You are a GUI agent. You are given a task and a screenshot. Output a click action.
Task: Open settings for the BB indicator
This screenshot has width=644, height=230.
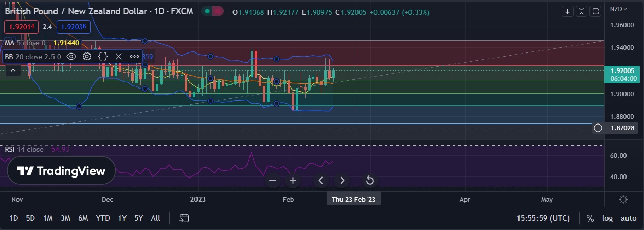[87, 57]
